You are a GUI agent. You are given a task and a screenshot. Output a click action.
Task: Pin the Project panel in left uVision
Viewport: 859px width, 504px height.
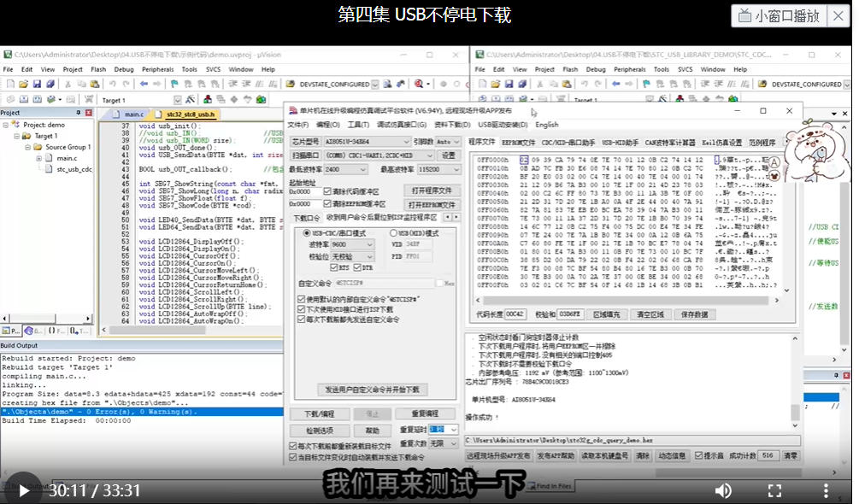(79, 113)
